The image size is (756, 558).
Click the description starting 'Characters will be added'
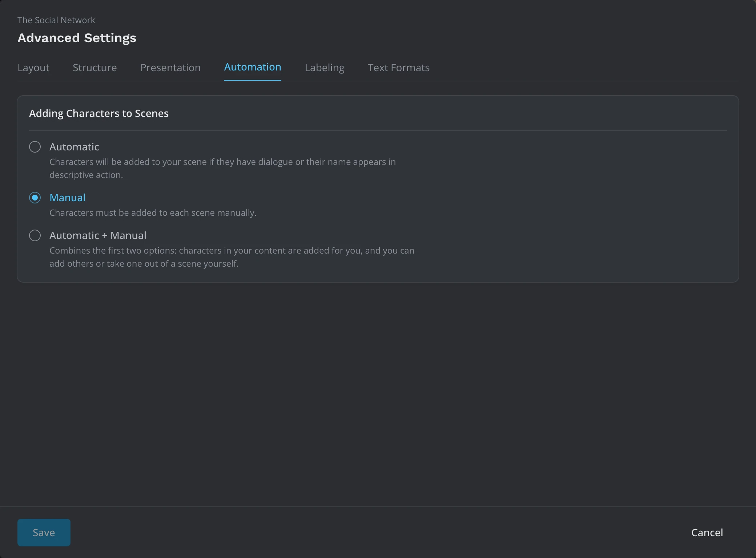coord(222,168)
